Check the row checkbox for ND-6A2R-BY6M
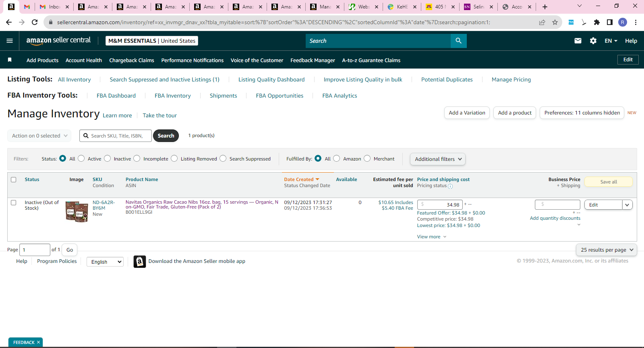Screen dimensions: 644x348 [14, 203]
